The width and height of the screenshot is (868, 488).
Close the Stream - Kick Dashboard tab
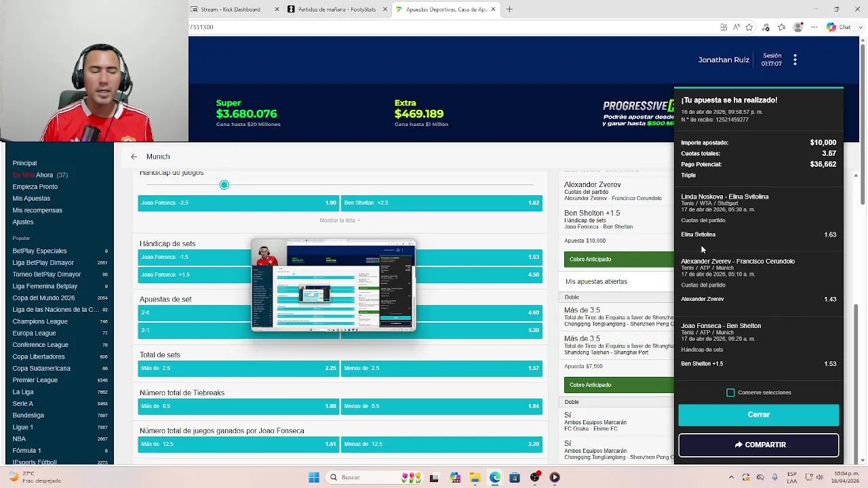click(277, 9)
